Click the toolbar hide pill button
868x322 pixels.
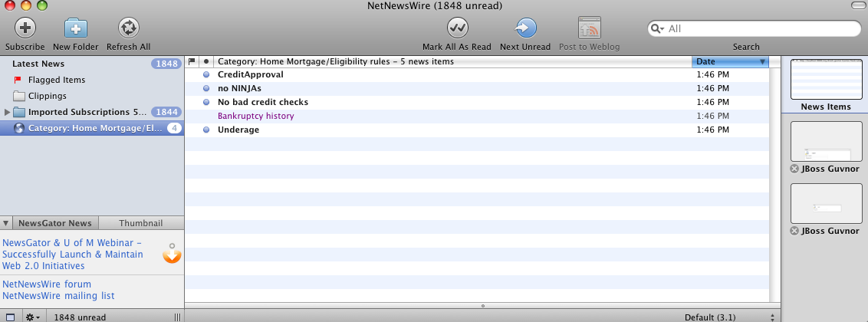point(858,5)
